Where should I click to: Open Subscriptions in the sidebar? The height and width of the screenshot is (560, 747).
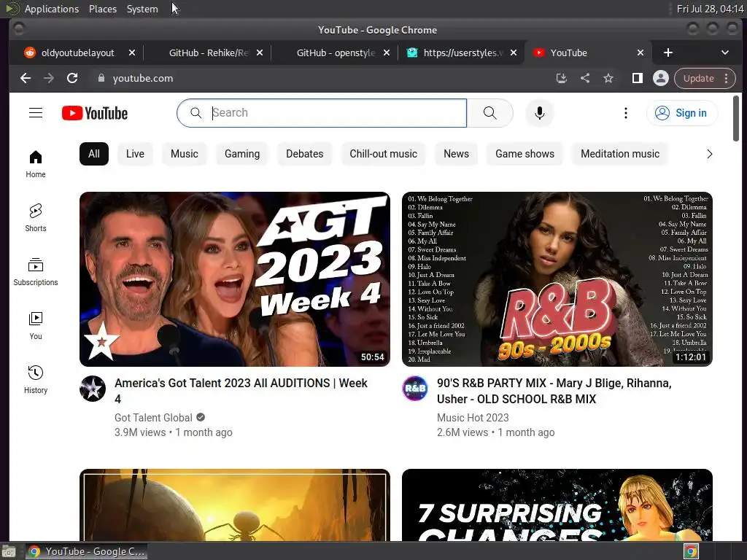[36, 272]
